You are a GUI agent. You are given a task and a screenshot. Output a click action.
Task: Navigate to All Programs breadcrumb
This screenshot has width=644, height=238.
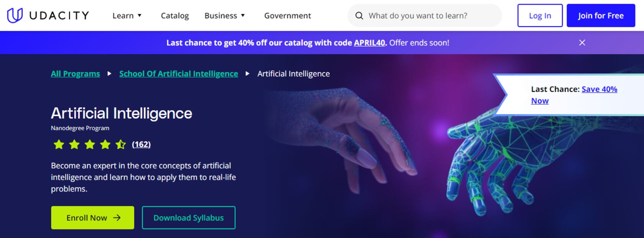tap(75, 74)
